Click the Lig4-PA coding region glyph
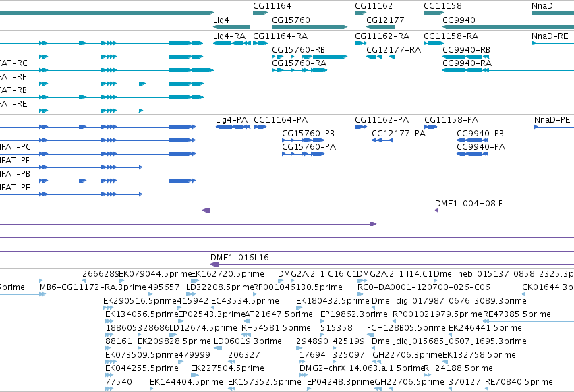574x392 pixels. [233, 127]
